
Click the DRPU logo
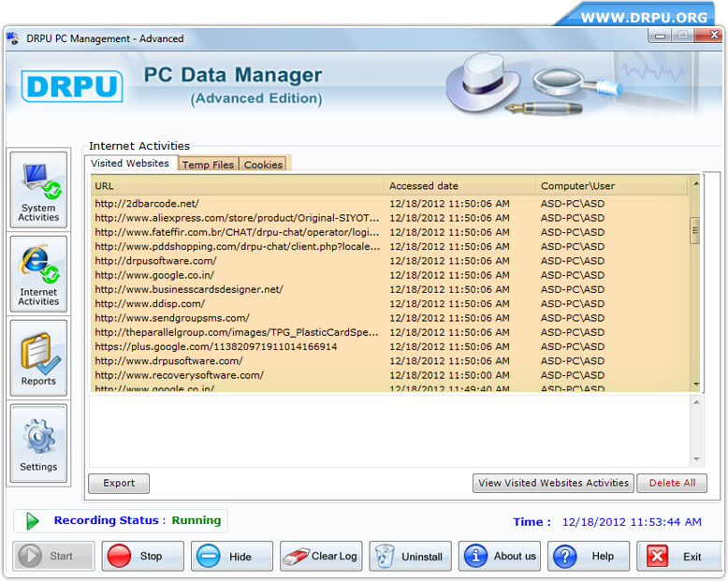(72, 86)
